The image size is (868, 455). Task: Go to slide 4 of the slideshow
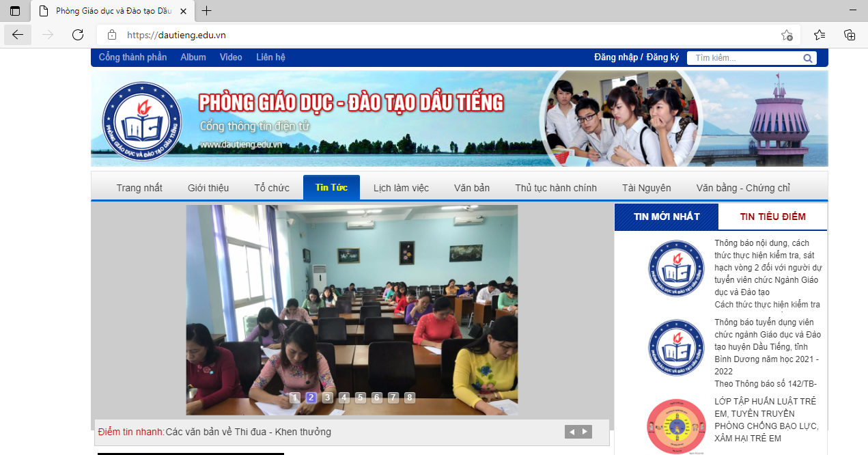(344, 398)
